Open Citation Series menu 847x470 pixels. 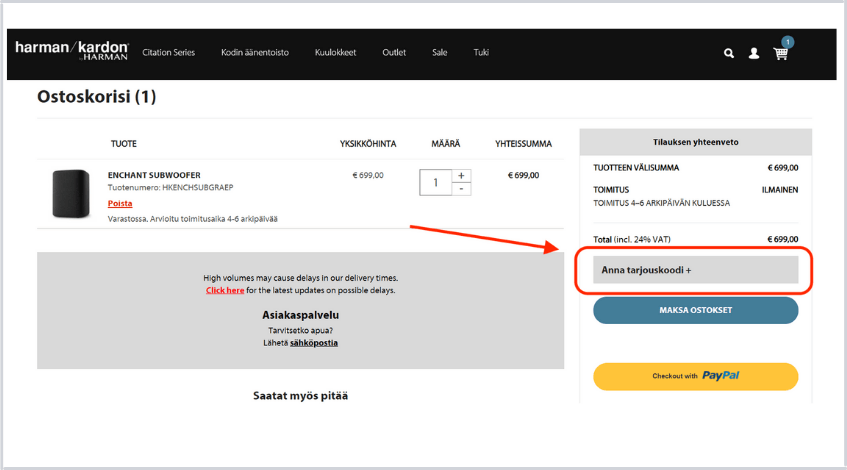[169, 52]
